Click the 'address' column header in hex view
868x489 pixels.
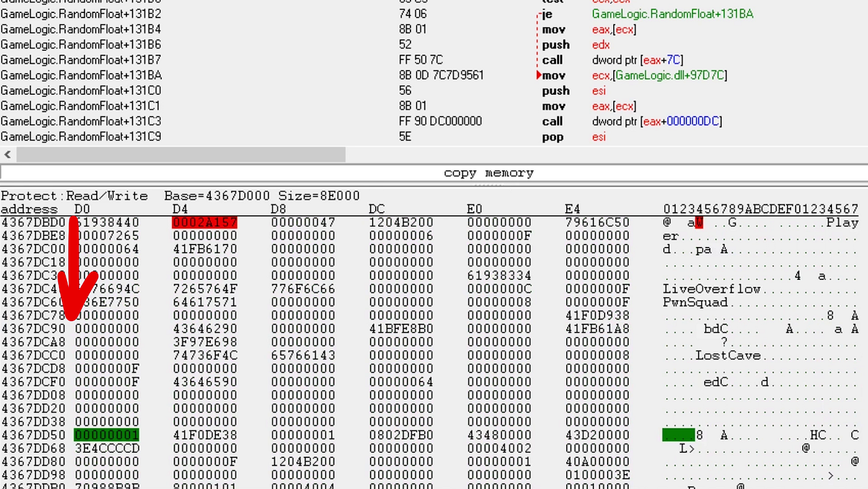point(29,210)
